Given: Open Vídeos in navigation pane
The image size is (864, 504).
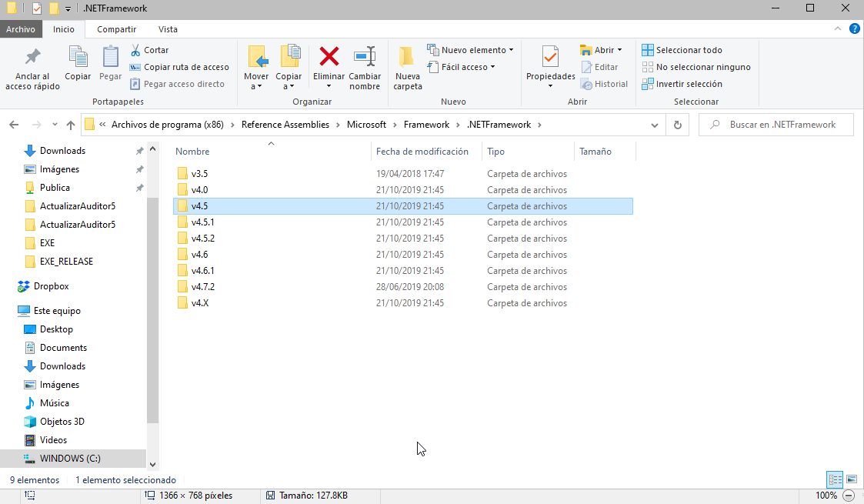Looking at the screenshot, I should pos(53,440).
